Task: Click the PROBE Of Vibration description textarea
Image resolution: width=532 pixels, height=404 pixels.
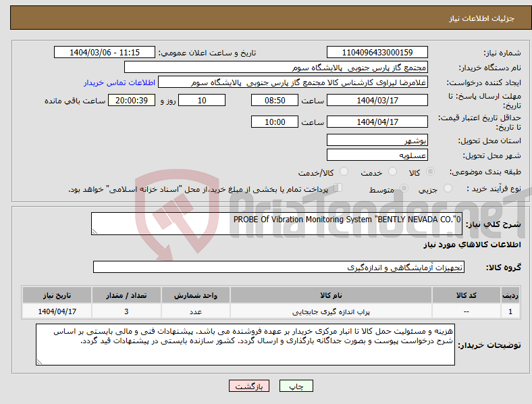Action: (277, 224)
